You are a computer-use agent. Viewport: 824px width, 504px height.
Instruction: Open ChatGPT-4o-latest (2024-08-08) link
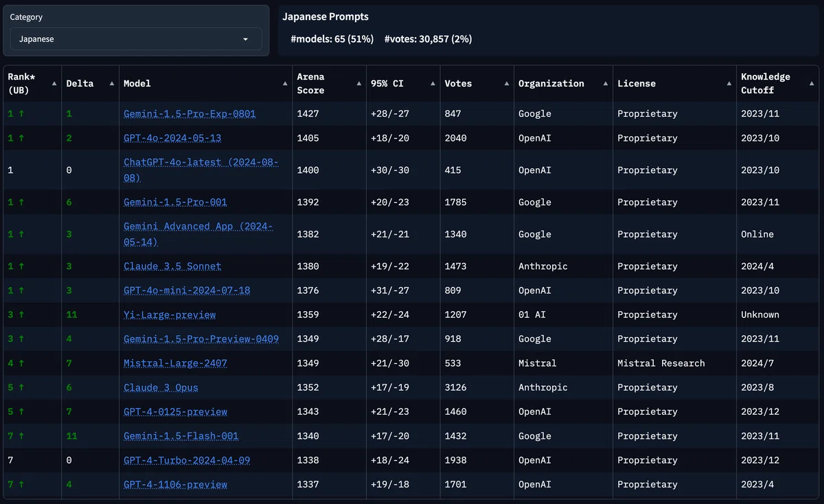[x=201, y=170]
